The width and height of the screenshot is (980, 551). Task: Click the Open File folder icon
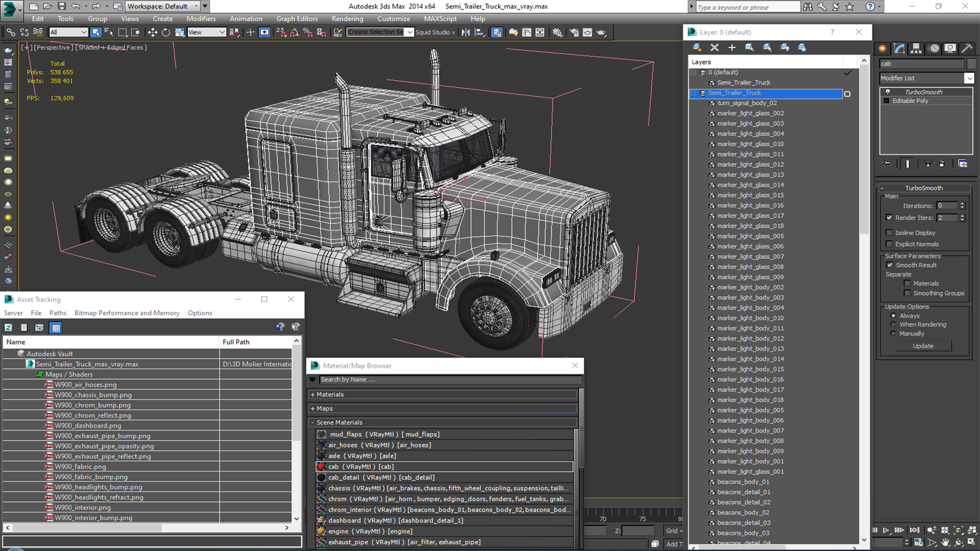47,6
